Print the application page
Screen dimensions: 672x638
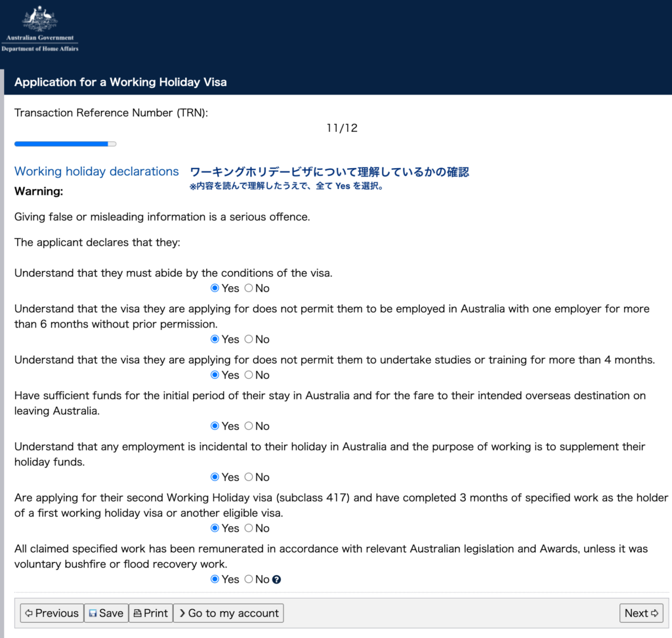(151, 613)
